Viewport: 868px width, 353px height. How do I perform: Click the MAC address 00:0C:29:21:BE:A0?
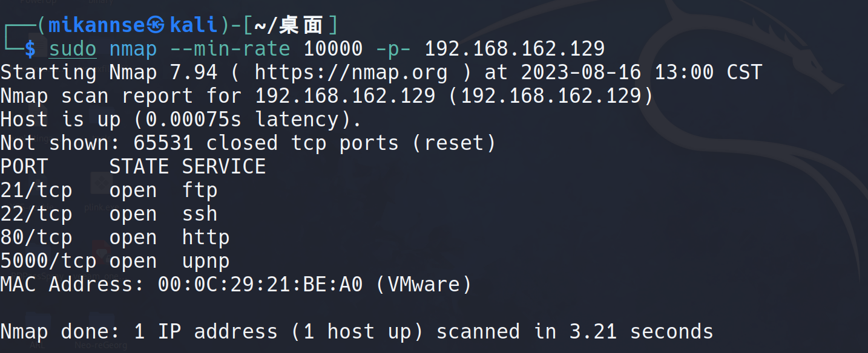(x=260, y=284)
